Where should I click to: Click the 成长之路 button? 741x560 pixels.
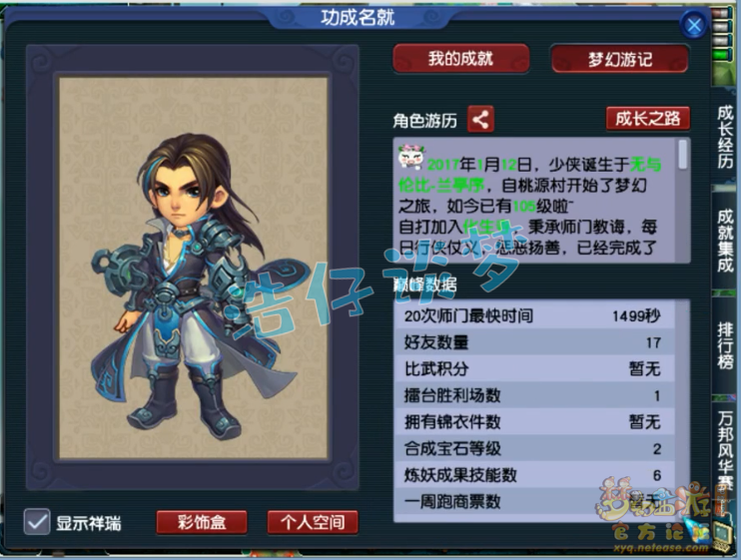pos(647,119)
